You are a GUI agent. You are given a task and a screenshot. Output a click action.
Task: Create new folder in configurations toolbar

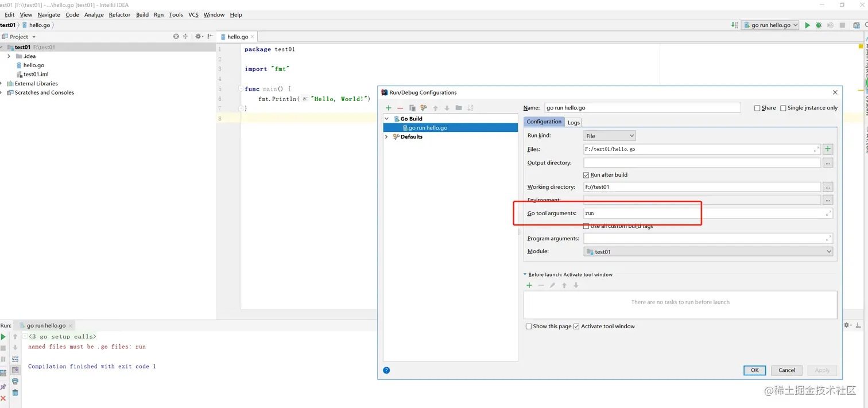pyautogui.click(x=459, y=108)
